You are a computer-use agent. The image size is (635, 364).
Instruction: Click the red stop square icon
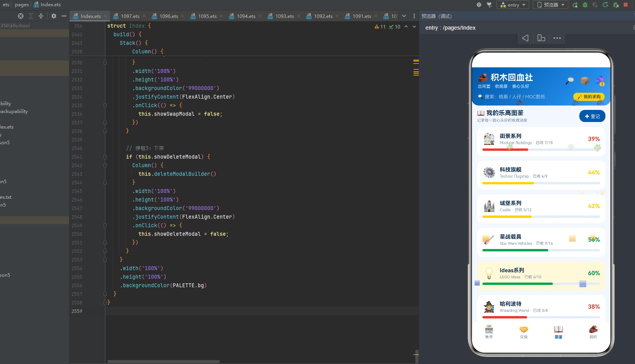pyautogui.click(x=626, y=5)
